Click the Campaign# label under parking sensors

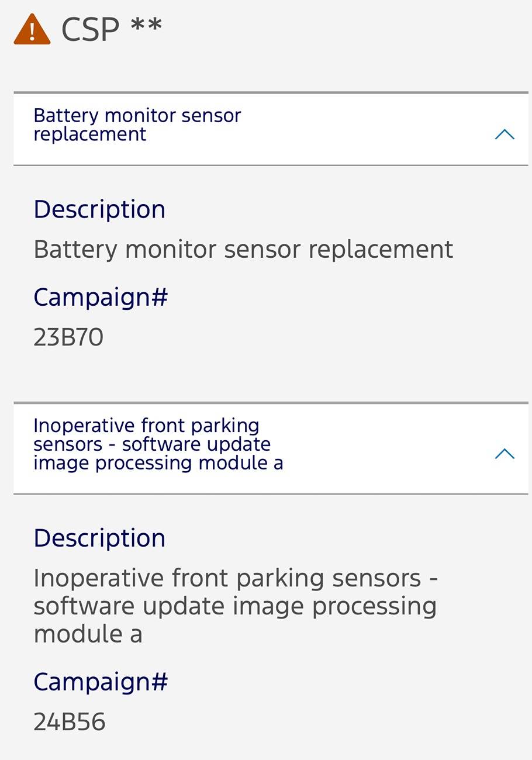point(101,682)
